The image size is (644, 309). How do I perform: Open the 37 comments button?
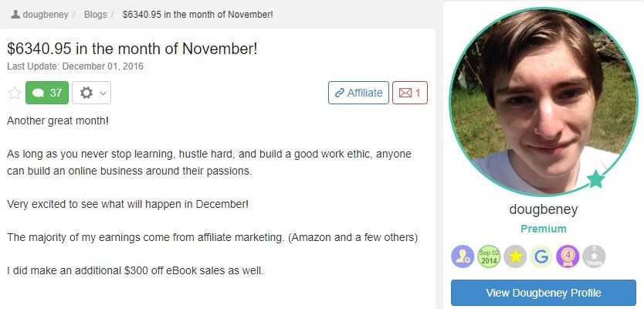47,93
